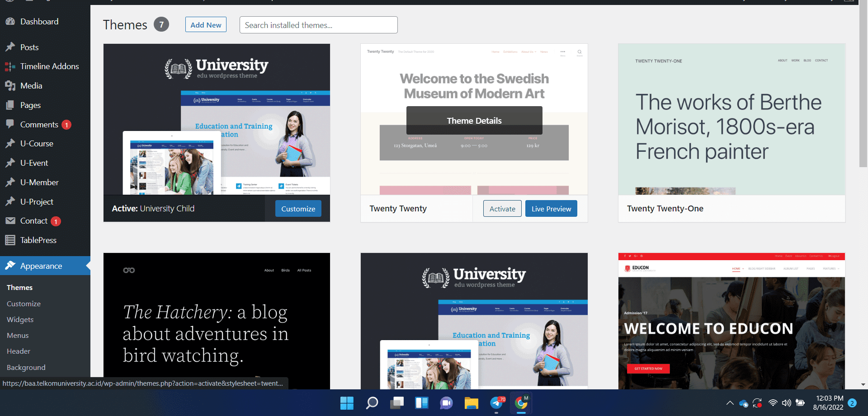Select the Educon theme thumbnail
The image size is (868, 416).
tap(731, 321)
